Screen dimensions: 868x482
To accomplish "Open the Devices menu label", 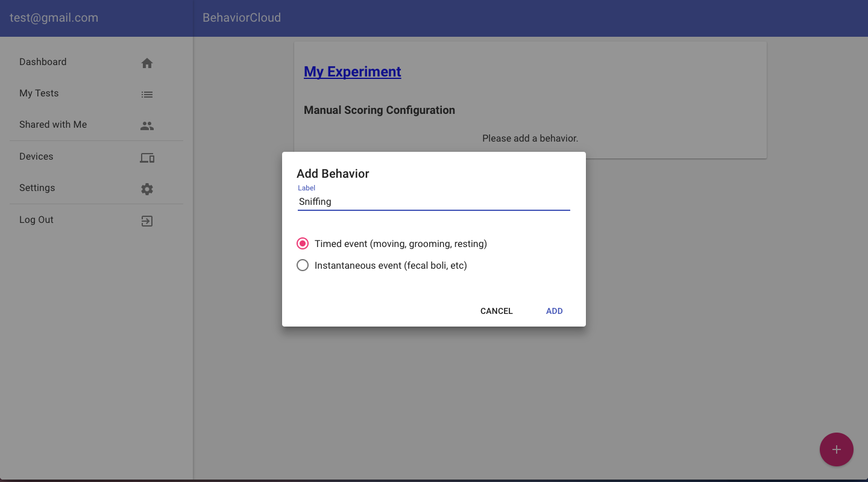I will pos(36,157).
